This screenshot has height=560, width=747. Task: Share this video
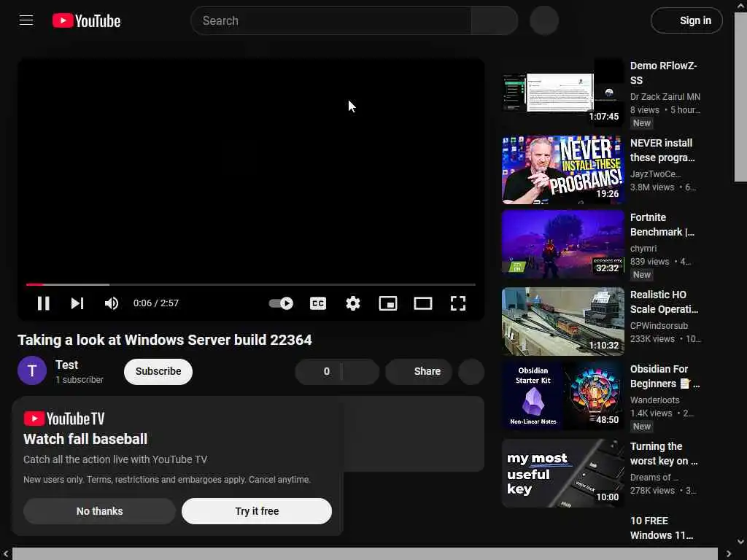coord(419,371)
